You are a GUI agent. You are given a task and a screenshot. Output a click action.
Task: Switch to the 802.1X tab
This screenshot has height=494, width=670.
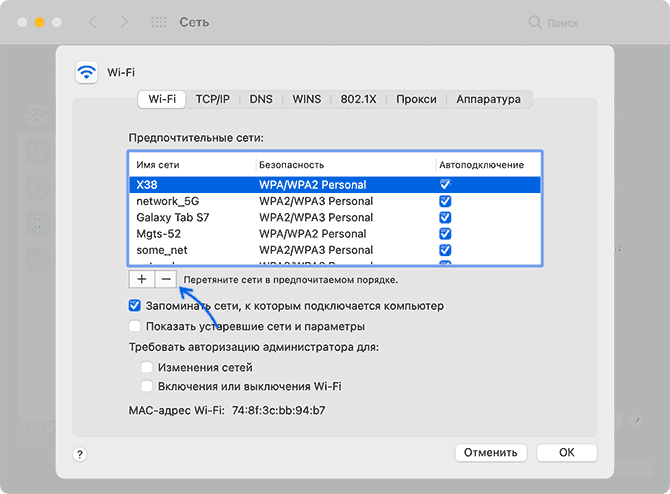(x=358, y=99)
